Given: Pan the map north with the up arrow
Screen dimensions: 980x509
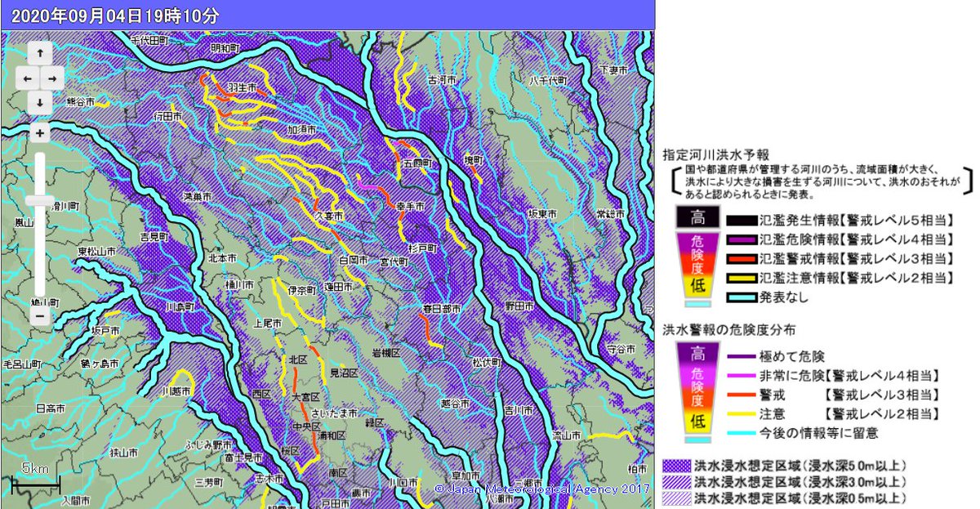Looking at the screenshot, I should [x=40, y=52].
